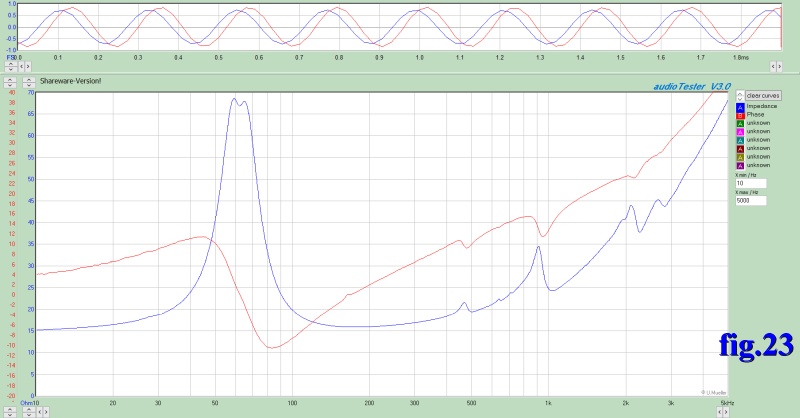Click the 1.8ms time axis label
The height and width of the screenshot is (418, 800).
click(741, 58)
